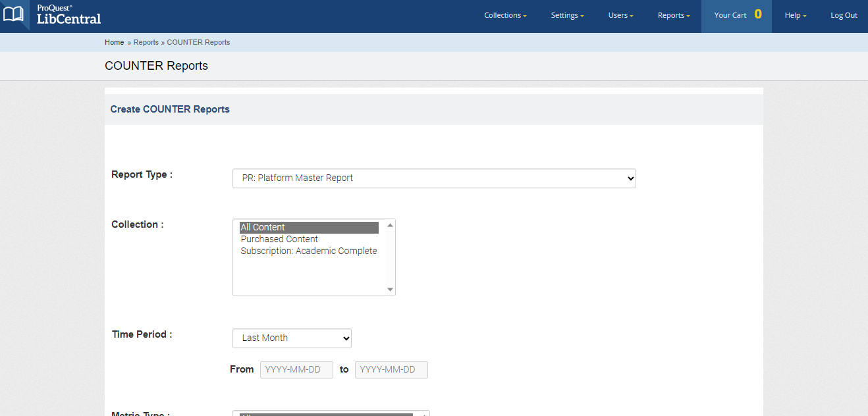Select Subscription: Academic Complete collection

[x=309, y=251]
